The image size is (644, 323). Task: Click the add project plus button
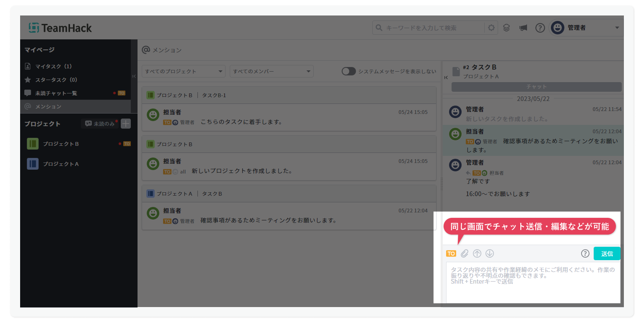click(x=126, y=124)
